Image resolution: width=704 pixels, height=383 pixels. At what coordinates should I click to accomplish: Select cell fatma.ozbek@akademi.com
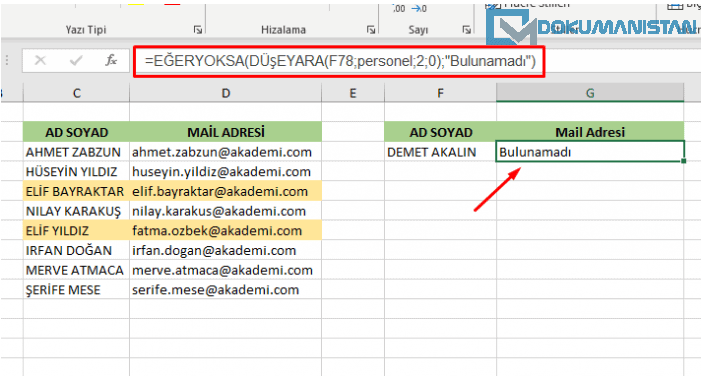click(225, 231)
